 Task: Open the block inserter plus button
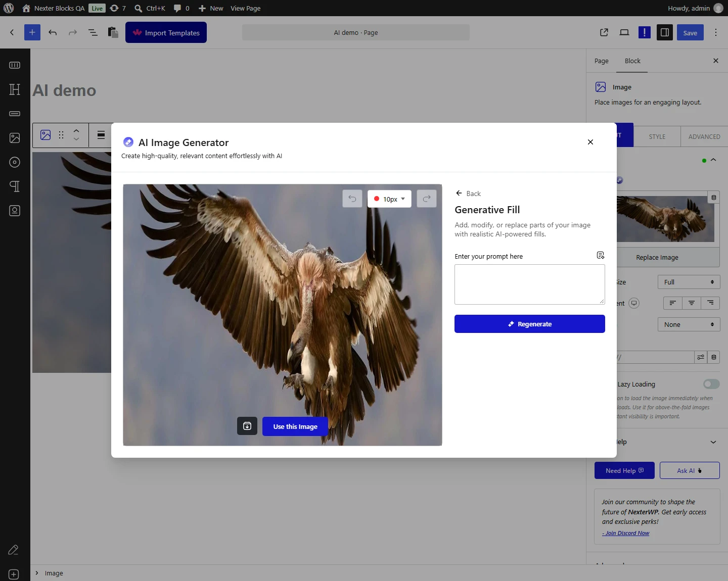pyautogui.click(x=32, y=32)
